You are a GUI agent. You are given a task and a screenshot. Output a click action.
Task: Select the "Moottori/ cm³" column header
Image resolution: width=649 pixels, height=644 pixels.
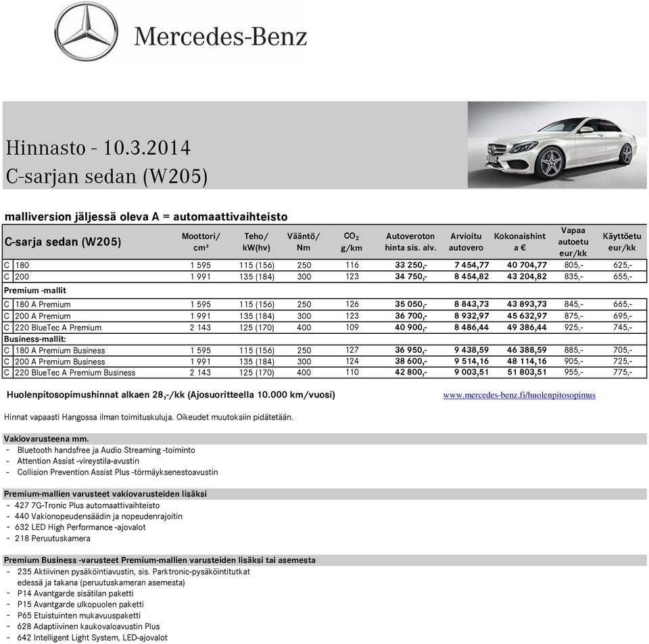[201, 242]
